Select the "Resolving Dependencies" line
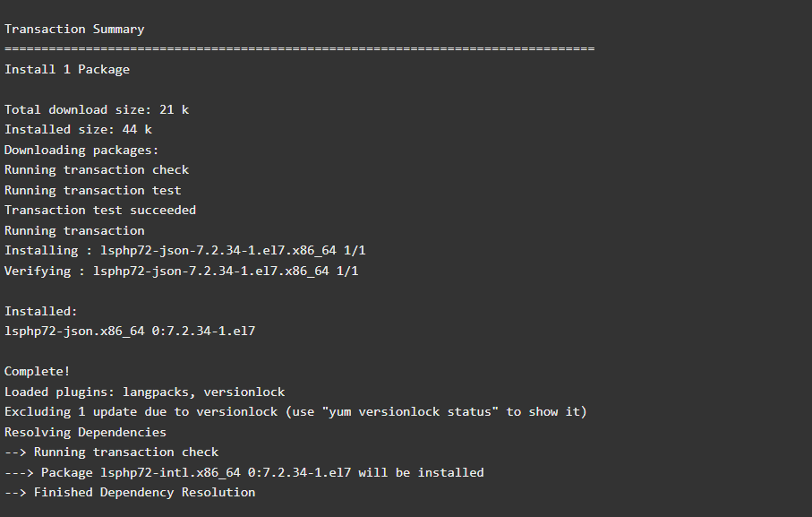The image size is (812, 517). [85, 432]
